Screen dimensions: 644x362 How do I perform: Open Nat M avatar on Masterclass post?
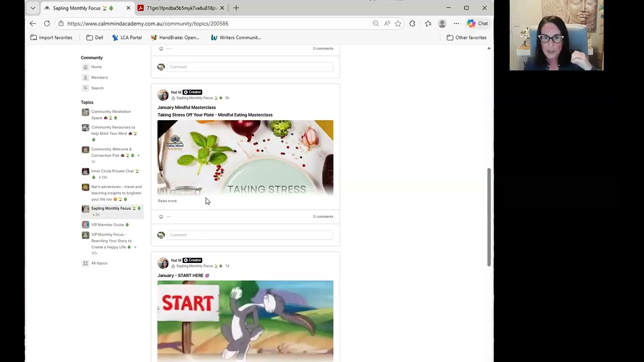point(163,95)
